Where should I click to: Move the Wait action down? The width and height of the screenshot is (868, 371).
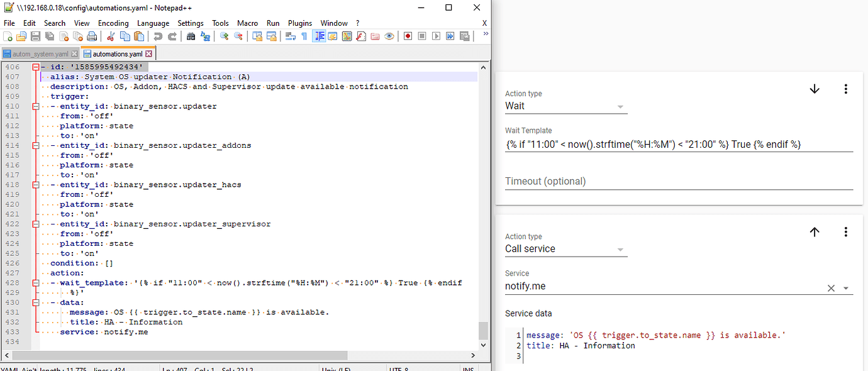[815, 89]
